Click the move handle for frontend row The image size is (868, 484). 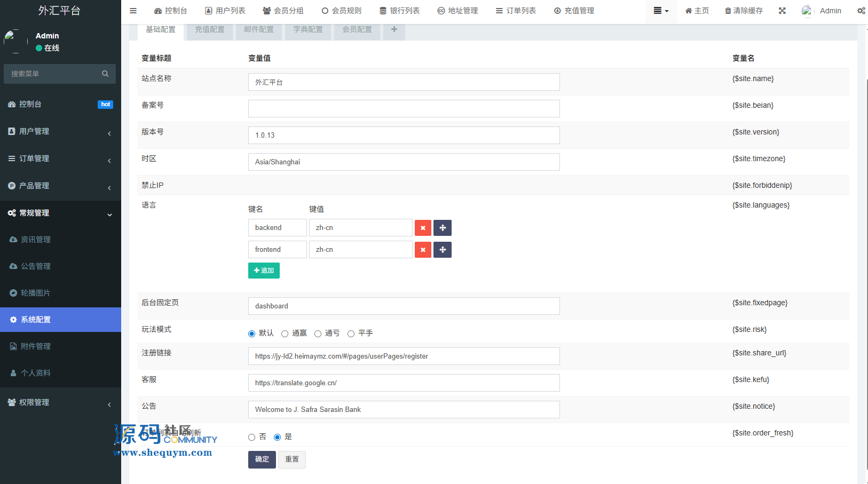[x=443, y=250]
